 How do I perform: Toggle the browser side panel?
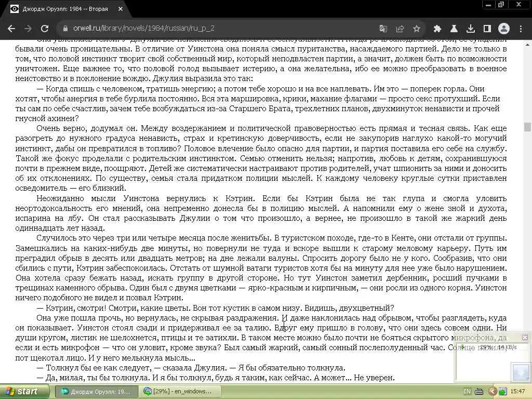click(x=487, y=29)
